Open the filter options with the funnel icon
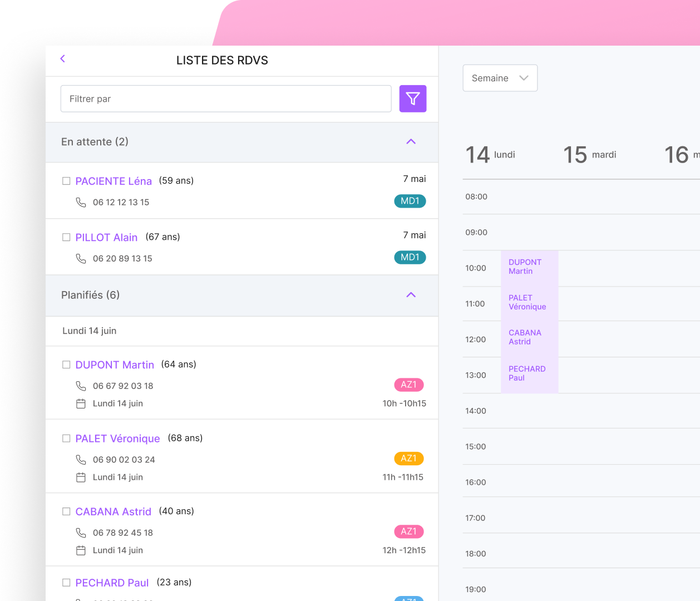The image size is (700, 601). point(412,98)
